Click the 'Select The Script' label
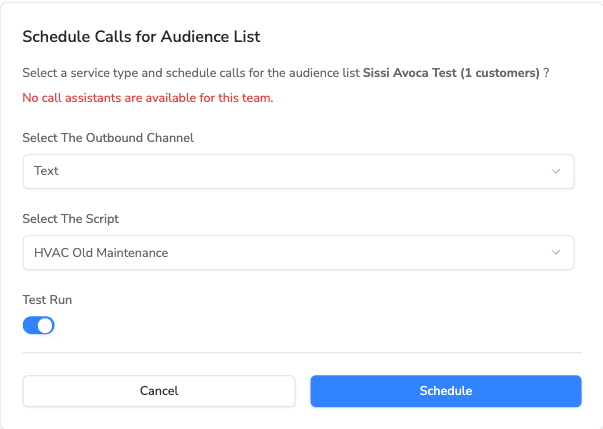The width and height of the screenshot is (603, 429). click(71, 219)
